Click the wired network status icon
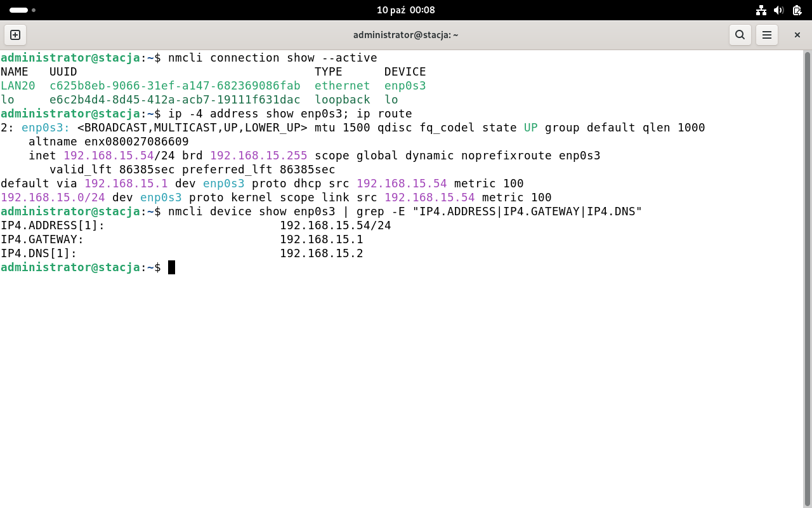The height and width of the screenshot is (508, 812). (761, 10)
